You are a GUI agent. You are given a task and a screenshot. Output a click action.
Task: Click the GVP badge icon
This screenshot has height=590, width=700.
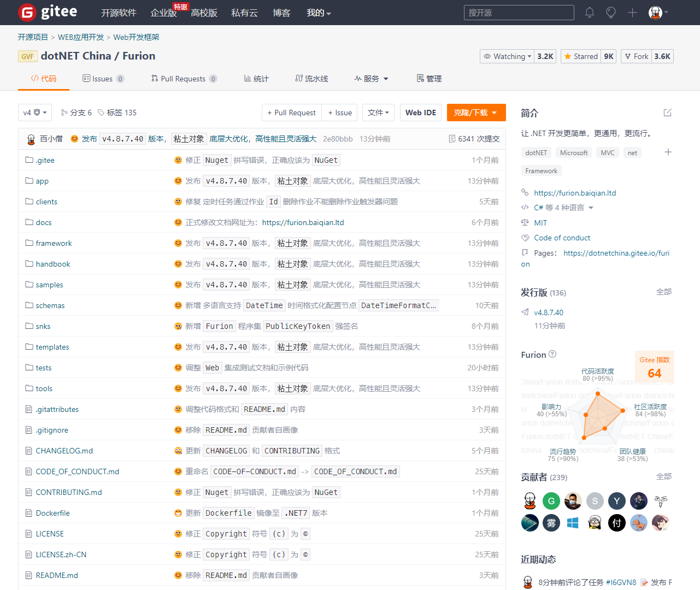pos(27,56)
